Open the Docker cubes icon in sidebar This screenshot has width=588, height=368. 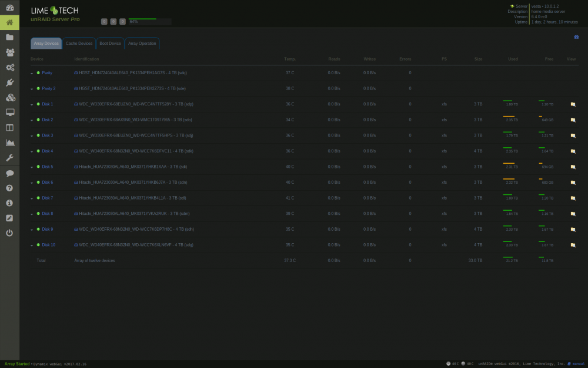[x=10, y=98]
